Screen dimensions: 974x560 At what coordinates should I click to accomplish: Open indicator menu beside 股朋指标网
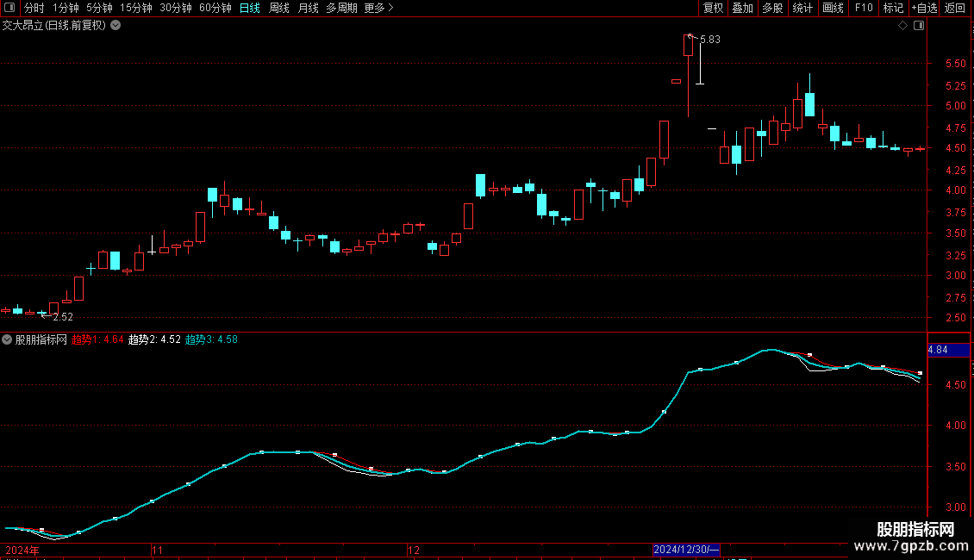7,339
